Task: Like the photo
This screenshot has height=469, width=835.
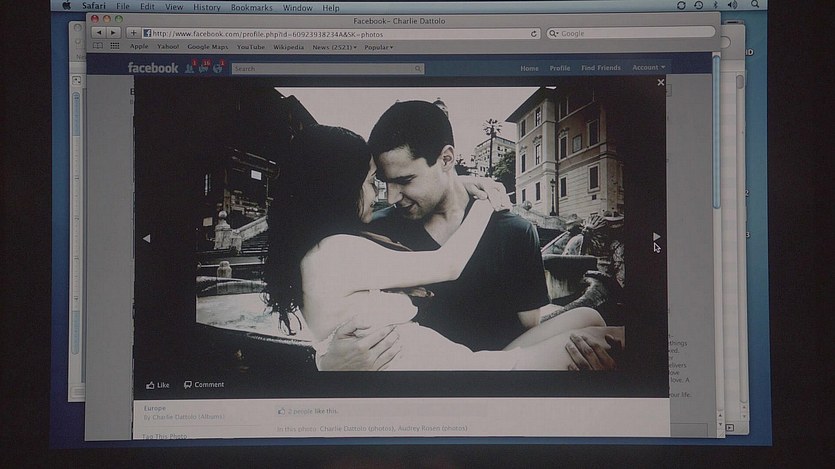Action: click(x=158, y=385)
